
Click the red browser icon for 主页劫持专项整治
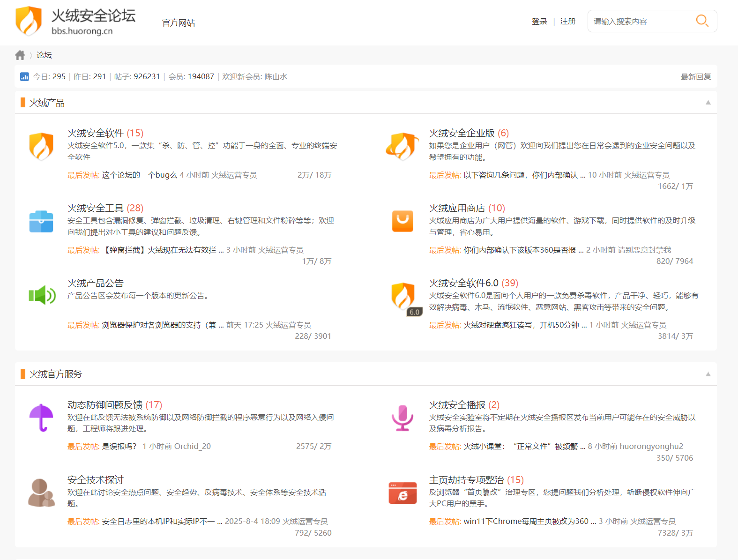tap(403, 493)
